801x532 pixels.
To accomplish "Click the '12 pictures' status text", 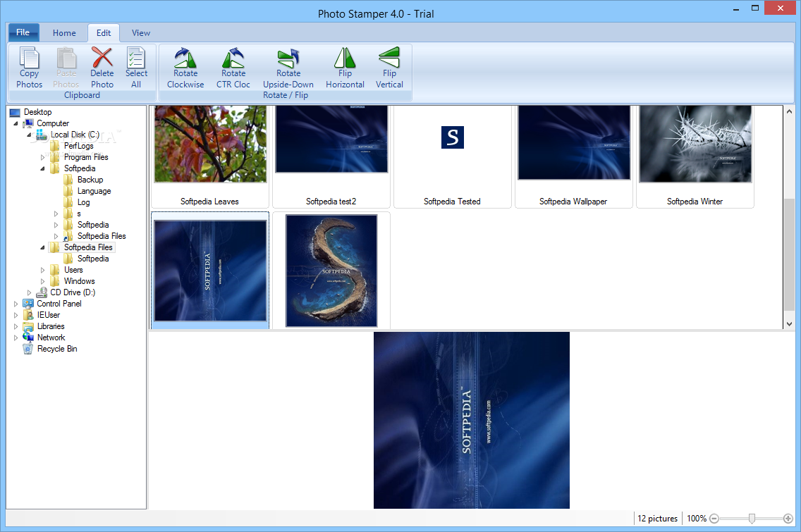I will pyautogui.click(x=657, y=518).
